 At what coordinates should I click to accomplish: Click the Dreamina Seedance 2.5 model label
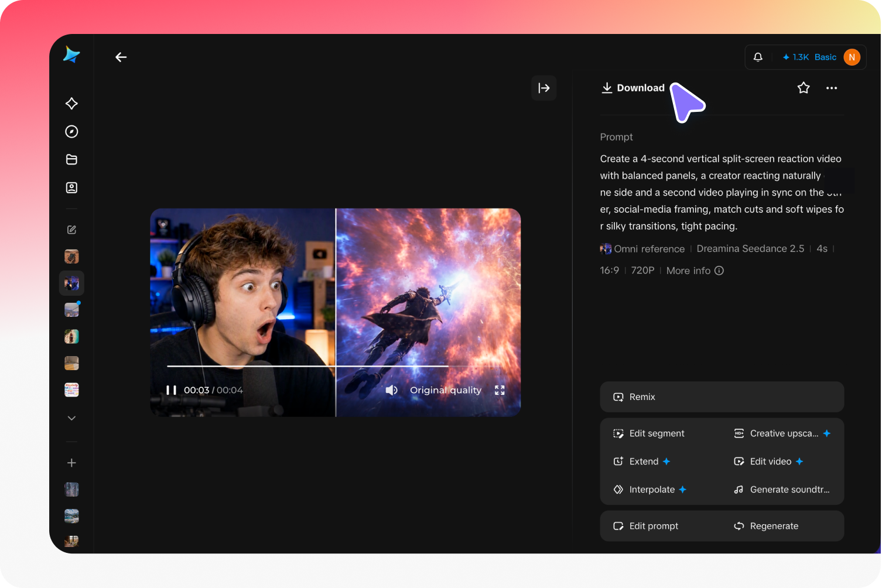tap(750, 249)
